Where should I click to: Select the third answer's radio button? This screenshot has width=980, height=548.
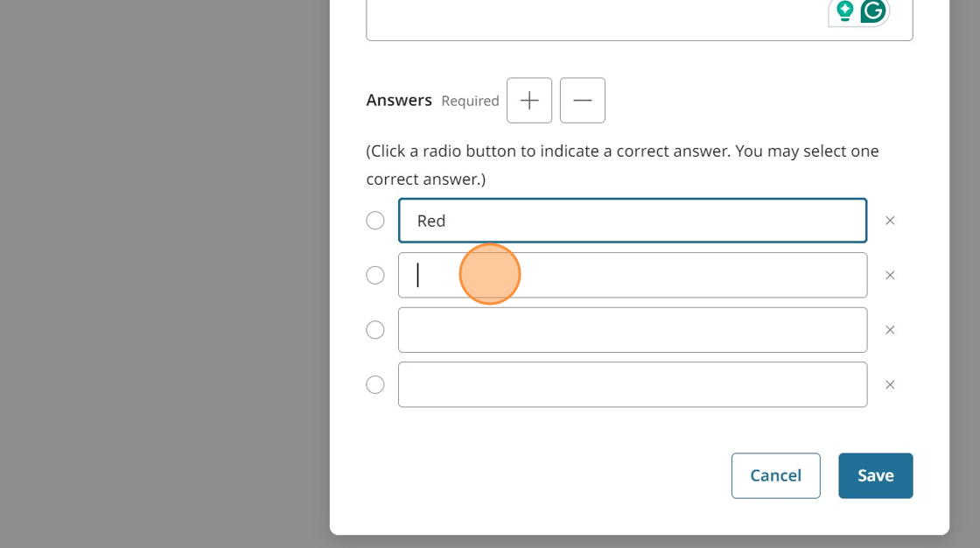pyautogui.click(x=375, y=330)
